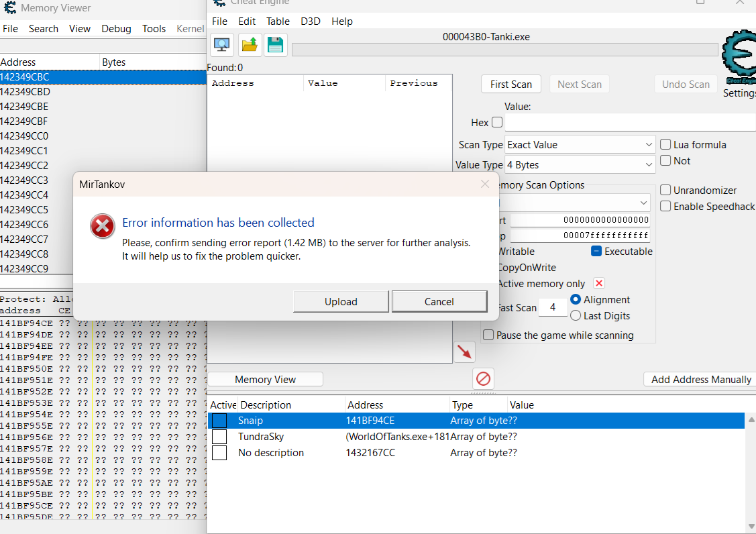
Task: Close the MirTankov dialog with X
Action: pos(485,184)
